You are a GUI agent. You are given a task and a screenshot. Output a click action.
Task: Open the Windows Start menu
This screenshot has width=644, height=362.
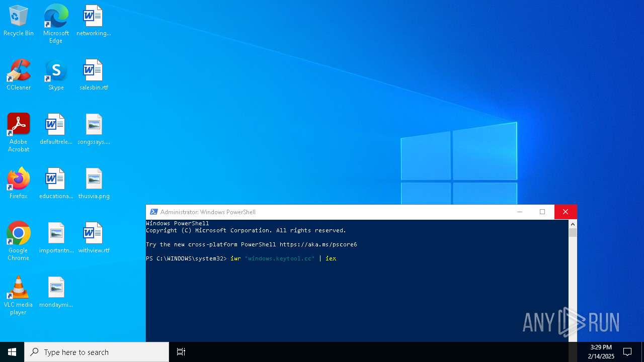12,352
